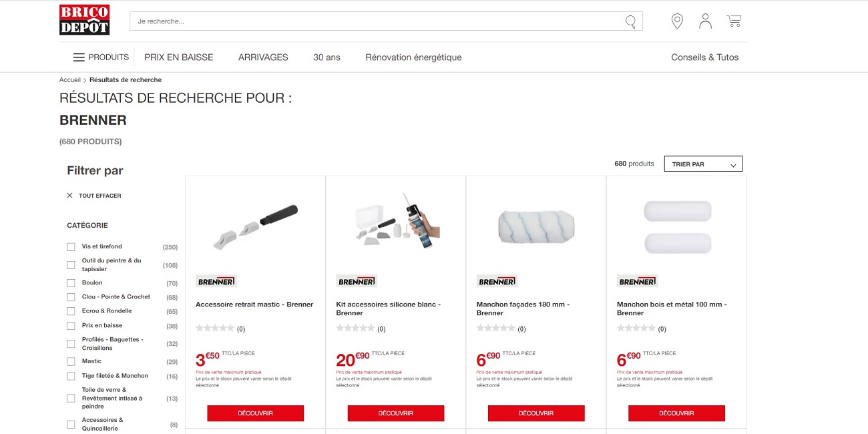Tick the Boulon category checkbox

click(71, 283)
